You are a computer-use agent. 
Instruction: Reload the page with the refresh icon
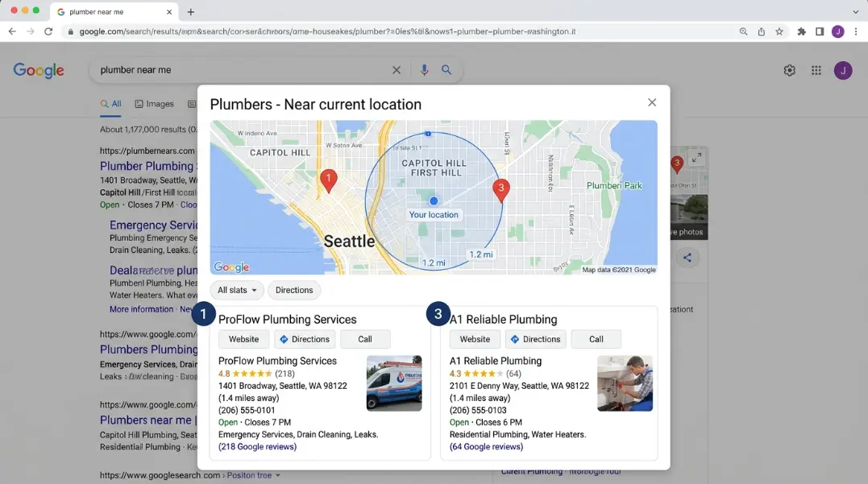click(x=48, y=31)
